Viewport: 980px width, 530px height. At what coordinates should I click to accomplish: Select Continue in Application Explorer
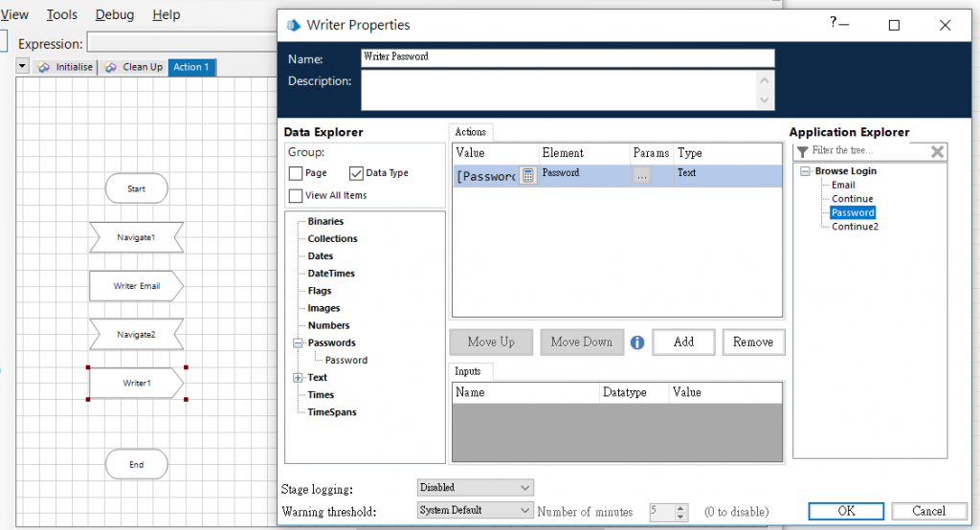(852, 199)
